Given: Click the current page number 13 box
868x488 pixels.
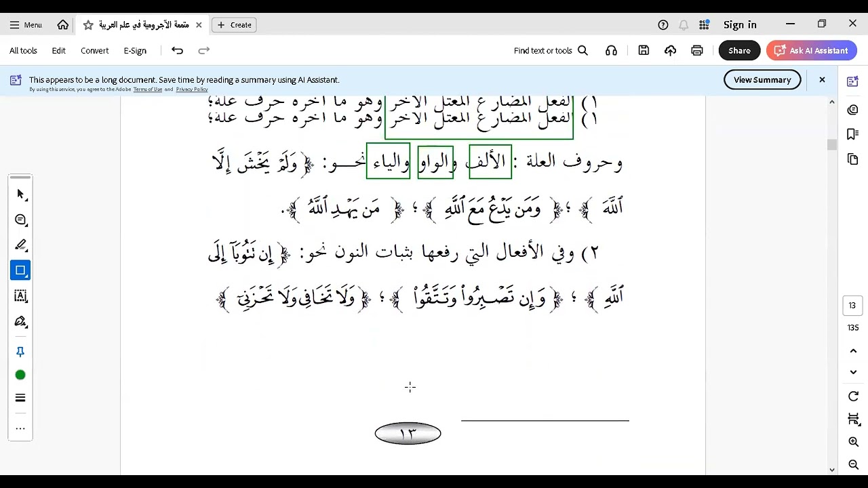Looking at the screenshot, I should point(852,306).
